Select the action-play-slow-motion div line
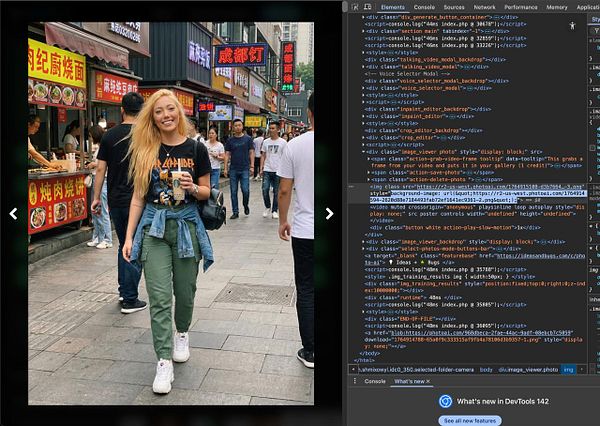The height and width of the screenshot is (426, 600). [x=455, y=228]
